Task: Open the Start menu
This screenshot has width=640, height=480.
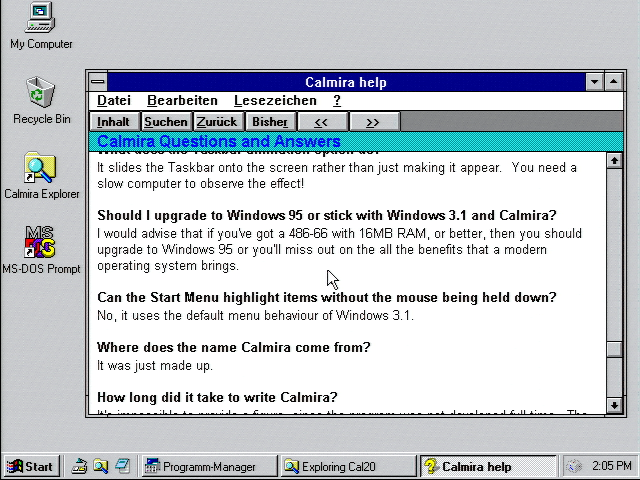Action: click(30, 466)
